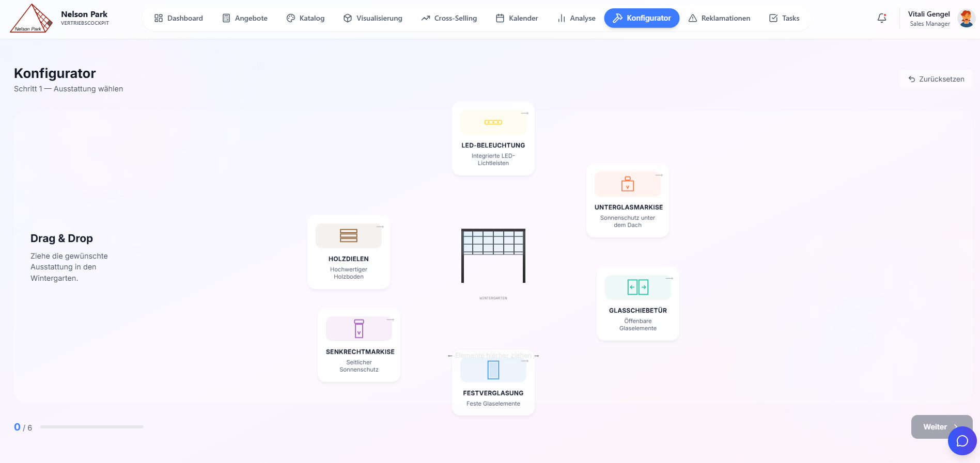Image resolution: width=980 pixels, height=463 pixels.
Task: Click the 0 / 6 progress counter
Action: (x=23, y=427)
